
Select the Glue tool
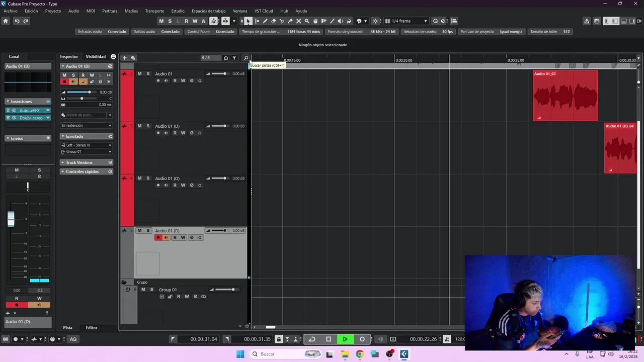290,21
